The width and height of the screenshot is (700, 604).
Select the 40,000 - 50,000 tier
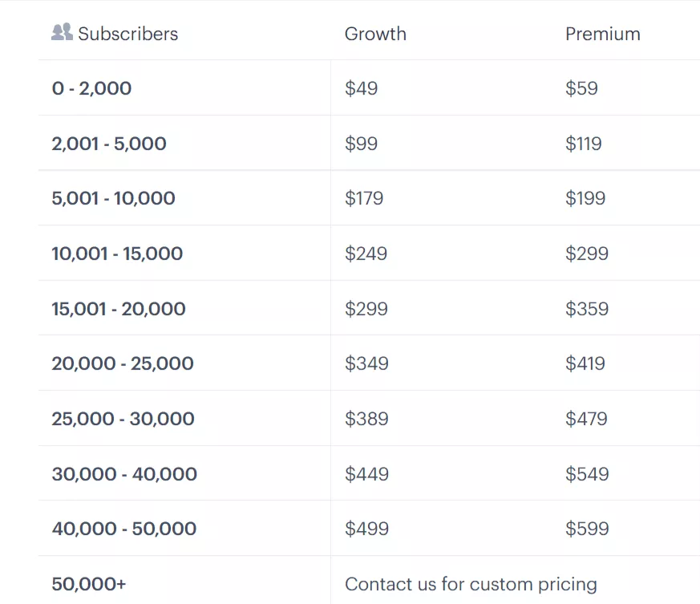click(124, 529)
